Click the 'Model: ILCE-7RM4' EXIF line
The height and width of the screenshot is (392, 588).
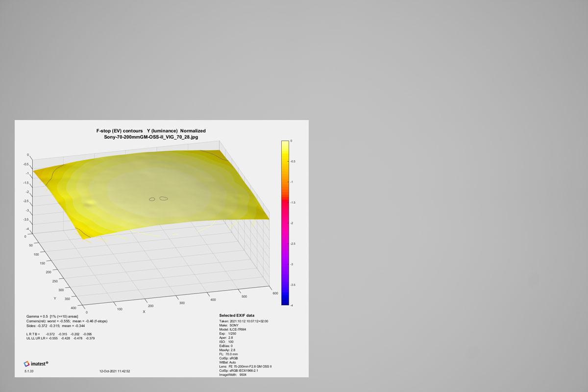click(x=233, y=329)
